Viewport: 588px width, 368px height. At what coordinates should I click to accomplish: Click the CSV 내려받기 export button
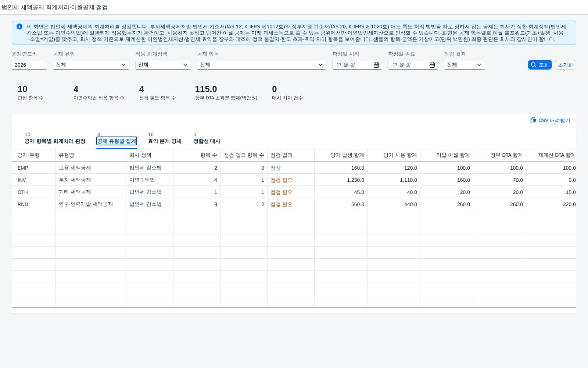[x=550, y=120]
